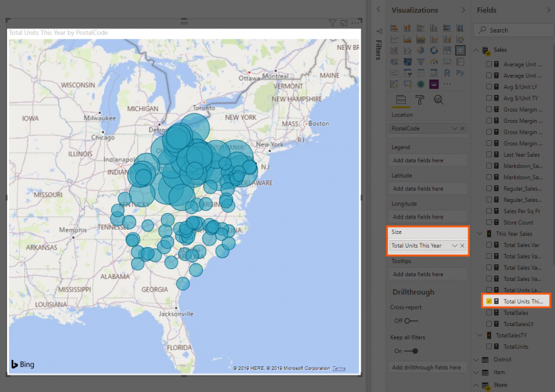The image size is (555, 392).
Task: Check the Avg $/Unit TY field
Action: [489, 98]
